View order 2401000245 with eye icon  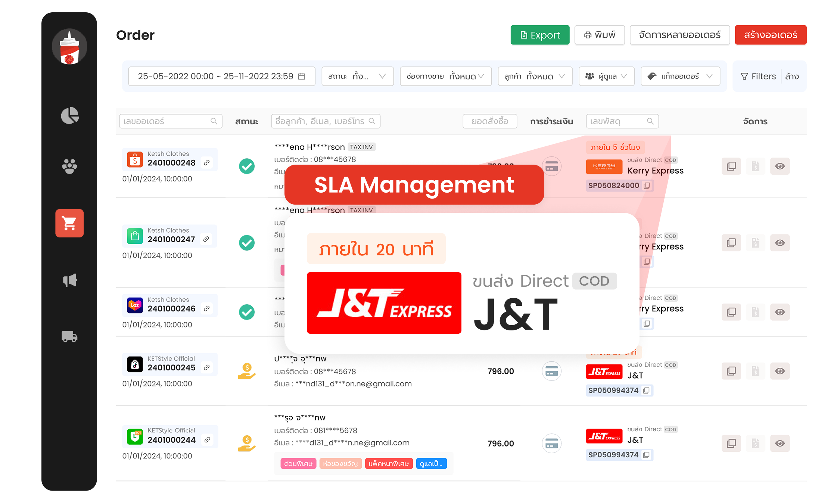780,371
